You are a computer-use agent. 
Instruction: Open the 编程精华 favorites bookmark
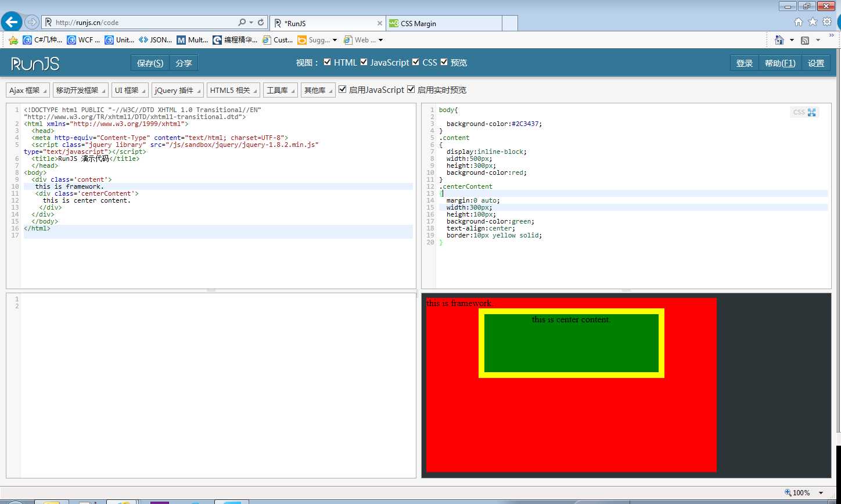(x=235, y=40)
